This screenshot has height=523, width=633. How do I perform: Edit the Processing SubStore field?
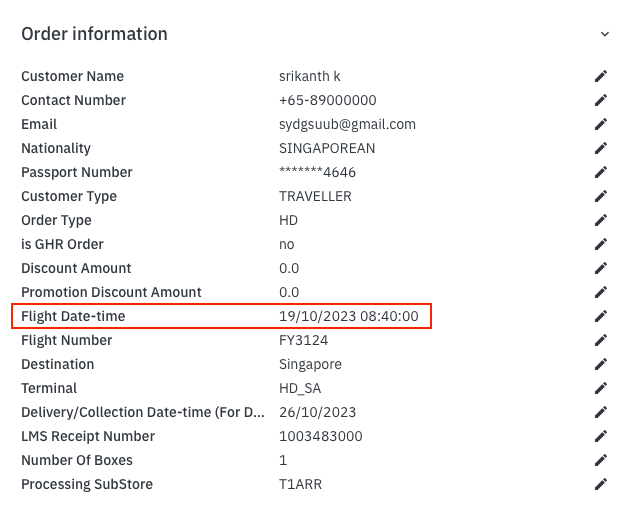point(601,484)
